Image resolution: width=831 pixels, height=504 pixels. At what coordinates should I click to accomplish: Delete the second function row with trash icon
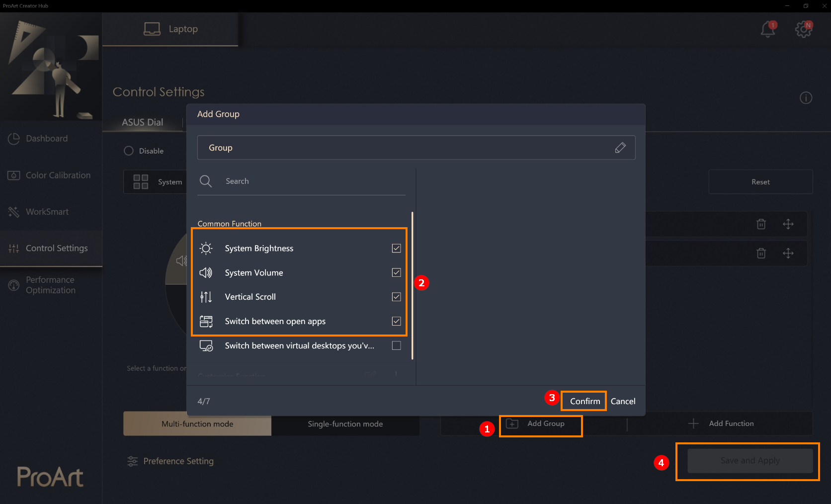click(x=761, y=253)
